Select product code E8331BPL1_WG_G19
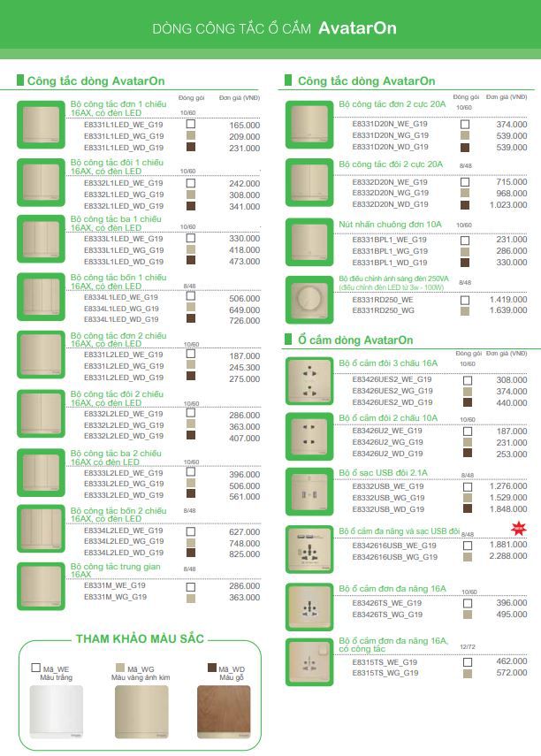Viewport: 541px width, 756px height. pyautogui.click(x=390, y=251)
